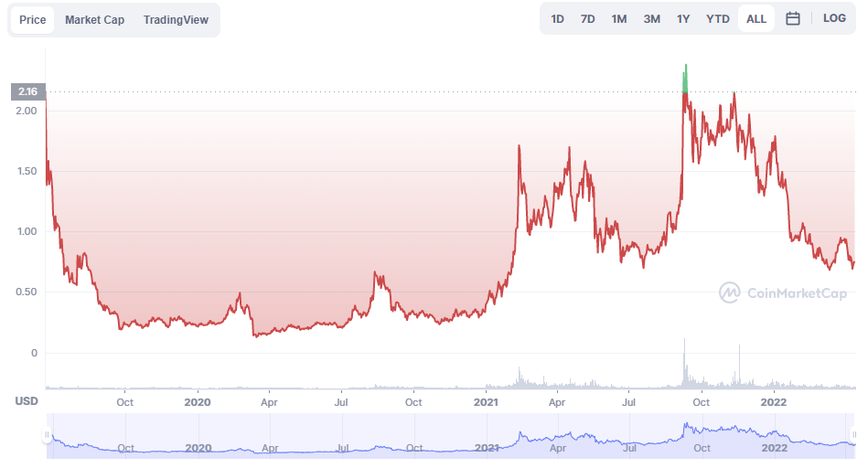Select the 7D time range
868x468 pixels.
coord(588,19)
